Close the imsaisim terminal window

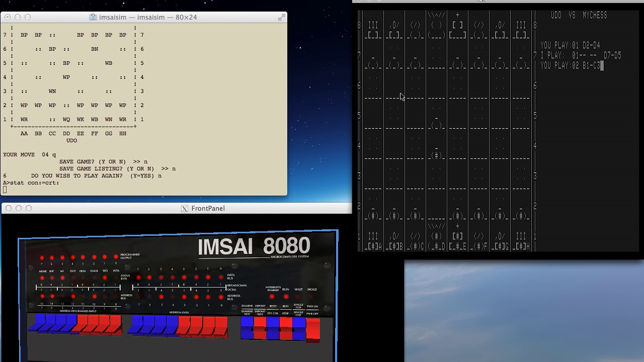(8, 17)
